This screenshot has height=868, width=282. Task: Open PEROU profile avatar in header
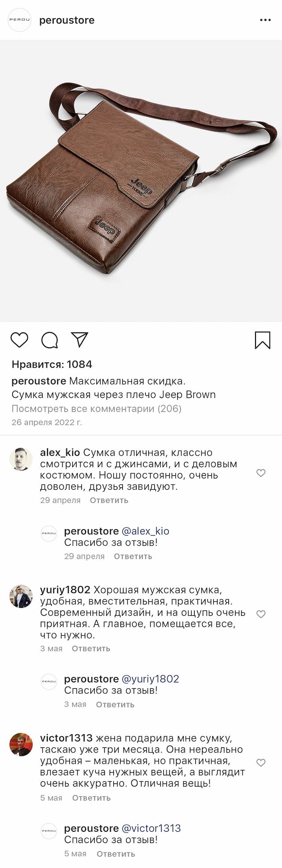(x=20, y=20)
